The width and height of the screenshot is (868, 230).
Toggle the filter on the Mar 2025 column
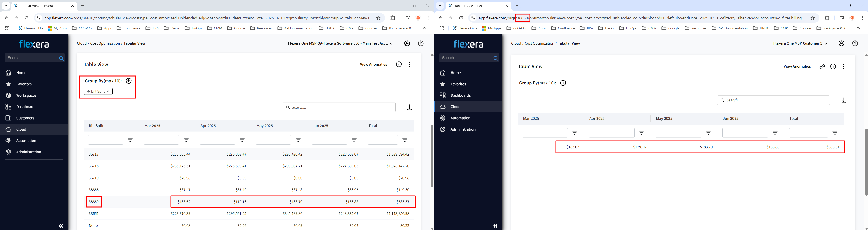(x=186, y=140)
